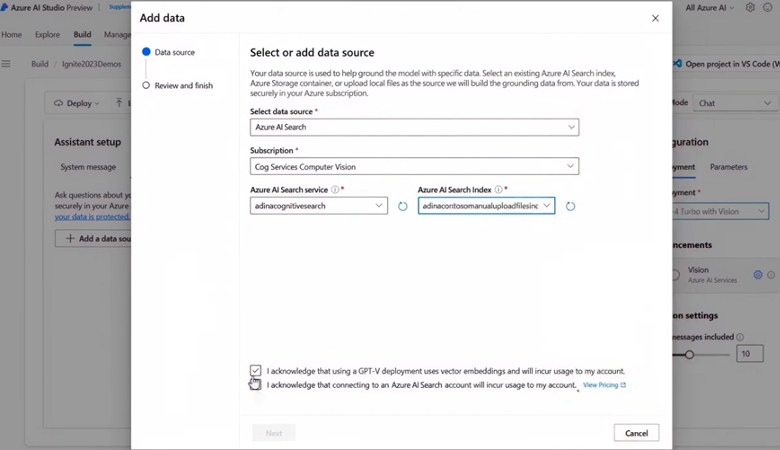The image size is (780, 450).
Task: Open the Subscription dropdown
Action: coord(571,167)
